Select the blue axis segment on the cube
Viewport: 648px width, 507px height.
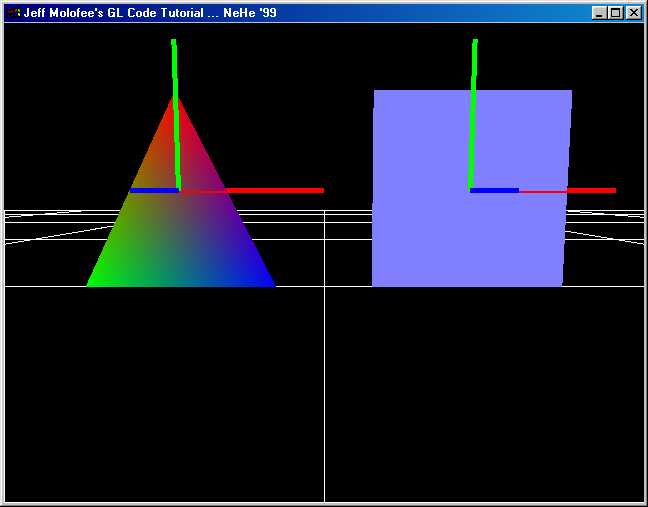(x=494, y=190)
